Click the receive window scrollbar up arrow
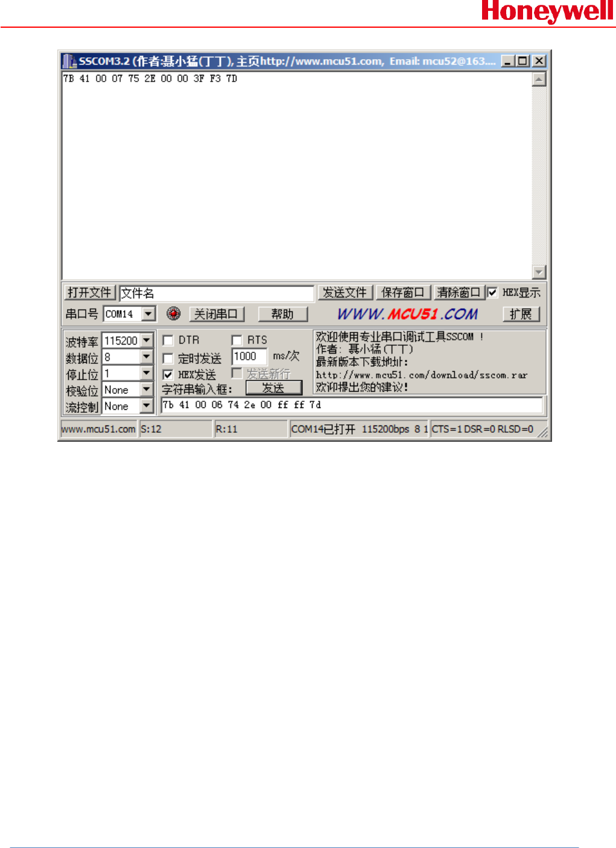The height and width of the screenshot is (848, 616). (539, 79)
